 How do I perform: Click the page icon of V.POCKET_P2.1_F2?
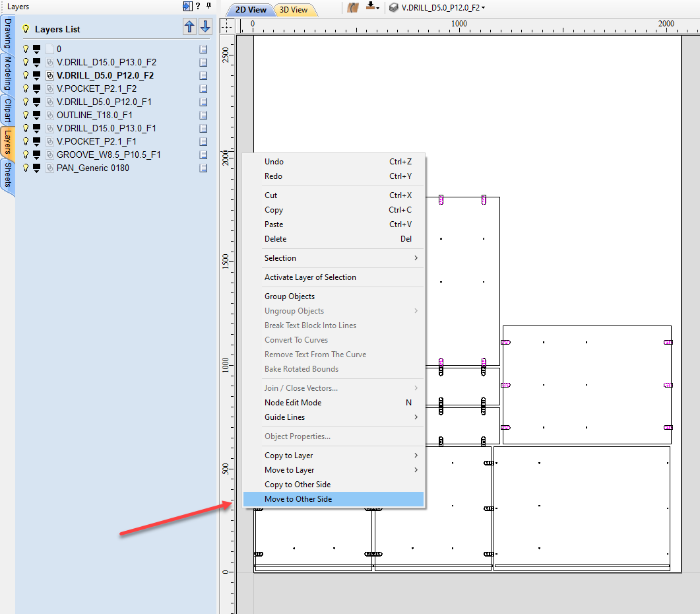tap(203, 88)
